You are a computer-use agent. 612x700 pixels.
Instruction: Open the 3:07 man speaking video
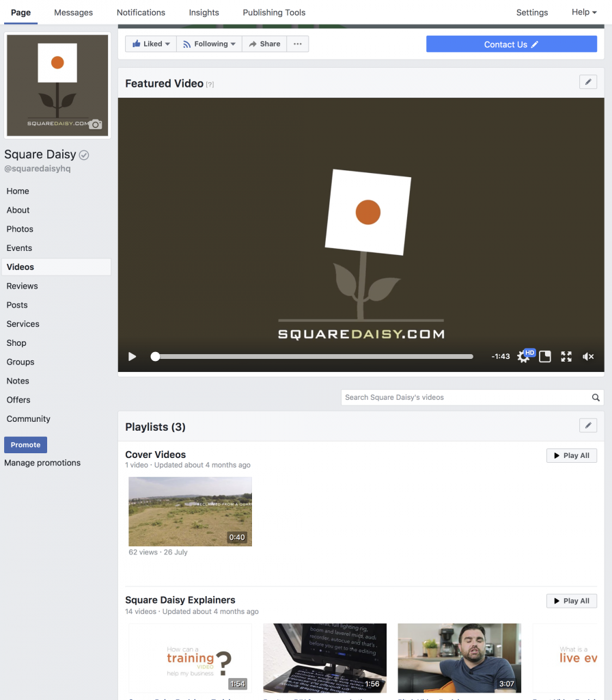(x=460, y=658)
